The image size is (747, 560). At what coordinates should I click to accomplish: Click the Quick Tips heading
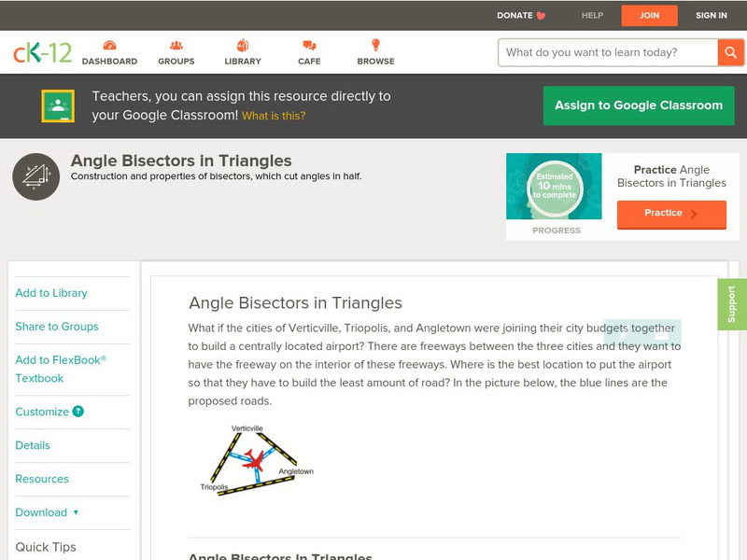(46, 547)
